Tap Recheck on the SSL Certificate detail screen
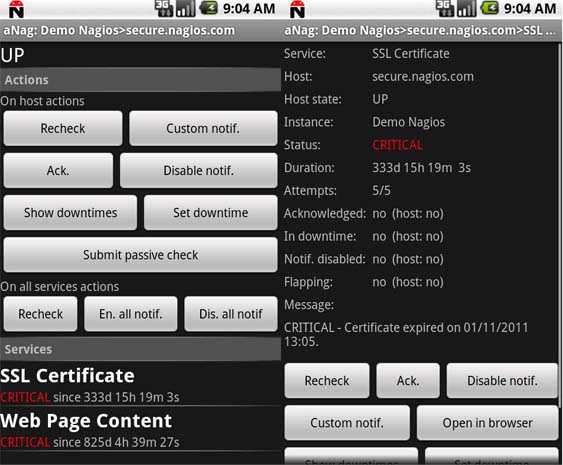Viewport: 563px width, 465px height. [327, 381]
